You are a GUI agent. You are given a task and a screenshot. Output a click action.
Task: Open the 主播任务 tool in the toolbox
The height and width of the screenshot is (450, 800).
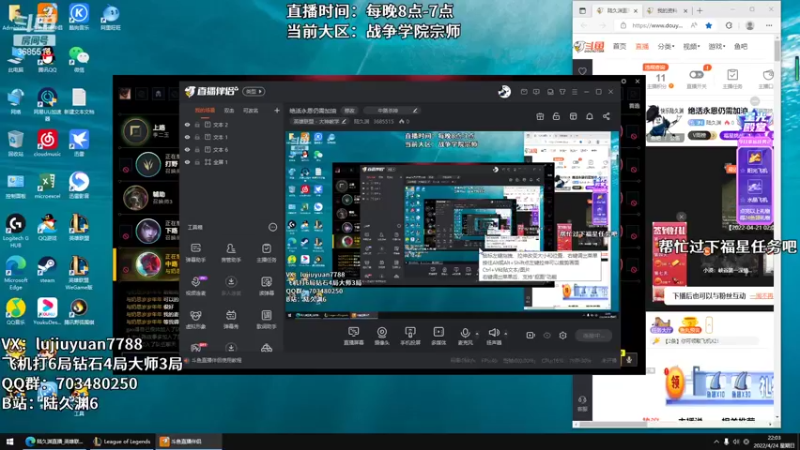(x=266, y=252)
